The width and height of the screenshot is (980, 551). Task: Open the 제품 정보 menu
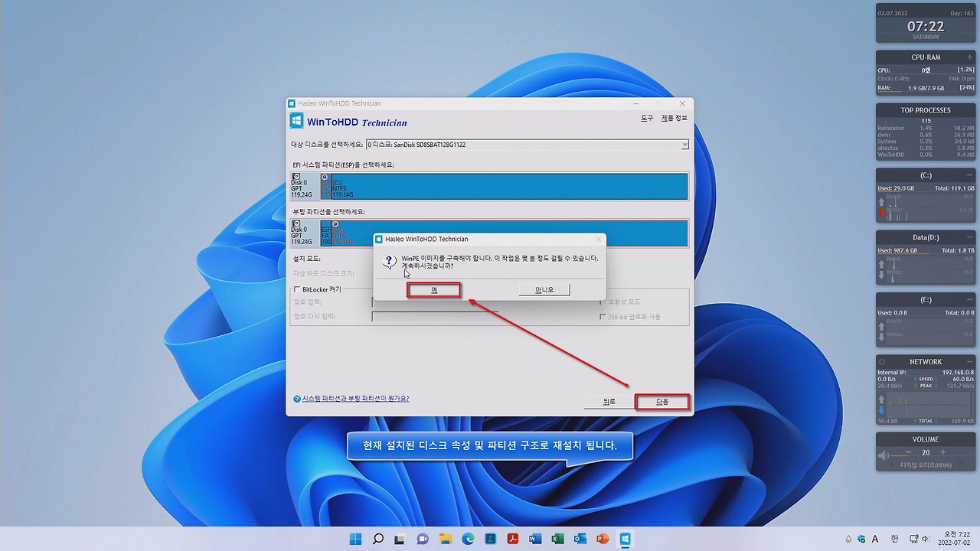point(674,119)
